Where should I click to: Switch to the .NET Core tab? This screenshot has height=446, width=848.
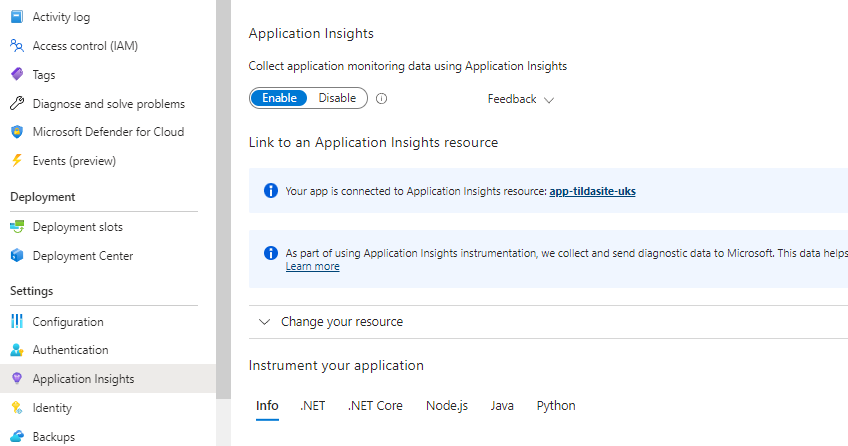tap(375, 405)
